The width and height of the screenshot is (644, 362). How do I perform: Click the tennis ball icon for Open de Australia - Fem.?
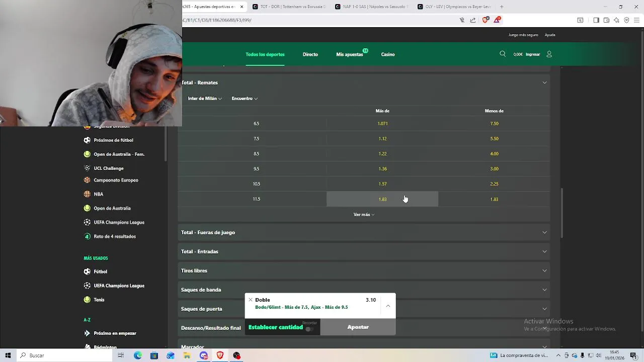(x=87, y=154)
